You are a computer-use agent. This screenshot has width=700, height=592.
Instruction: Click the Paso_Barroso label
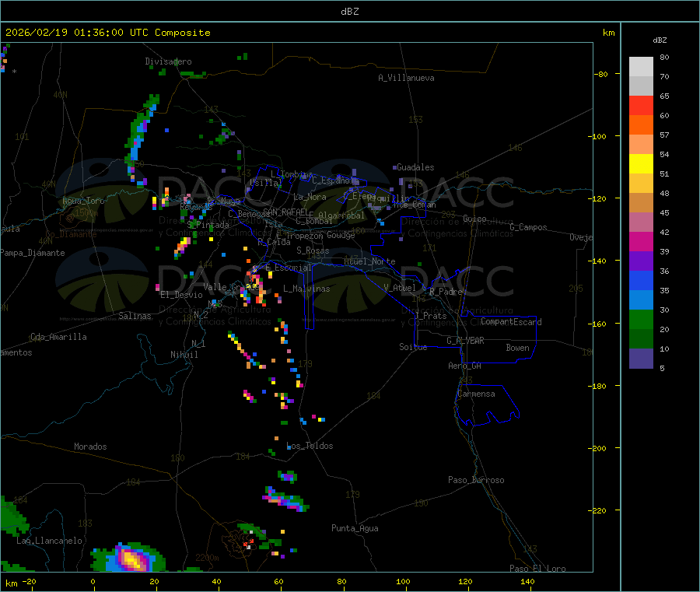coord(476,480)
